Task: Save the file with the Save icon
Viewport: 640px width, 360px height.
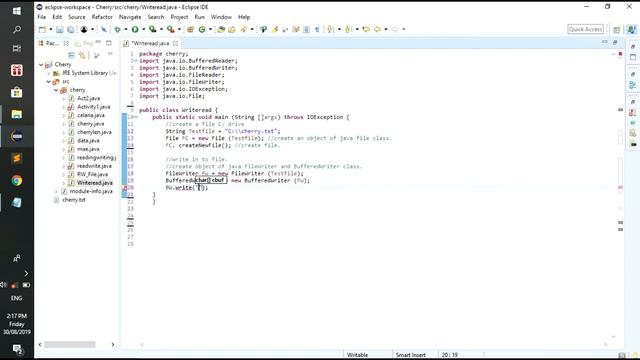Action: tap(60, 29)
